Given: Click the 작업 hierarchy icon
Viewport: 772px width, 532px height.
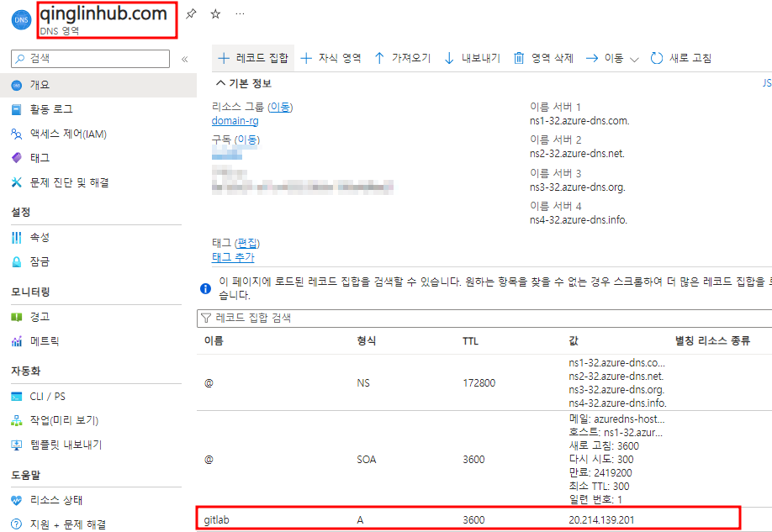Looking at the screenshot, I should point(16,420).
